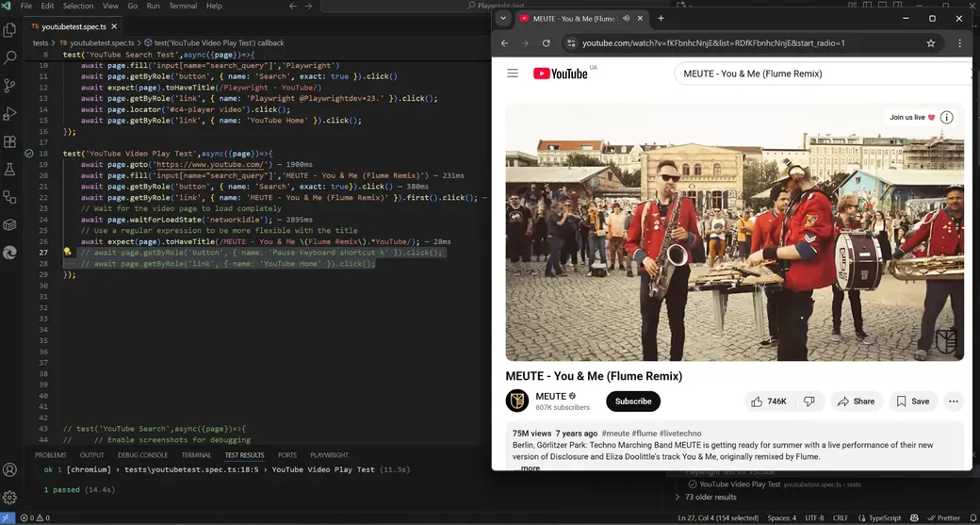
Task: Bookmark this page with the star
Action: tap(931, 43)
